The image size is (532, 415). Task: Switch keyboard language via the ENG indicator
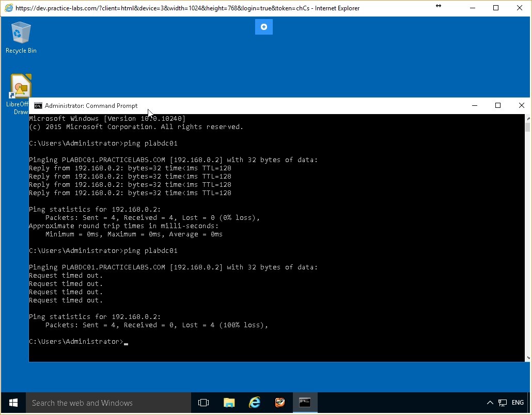click(x=517, y=403)
